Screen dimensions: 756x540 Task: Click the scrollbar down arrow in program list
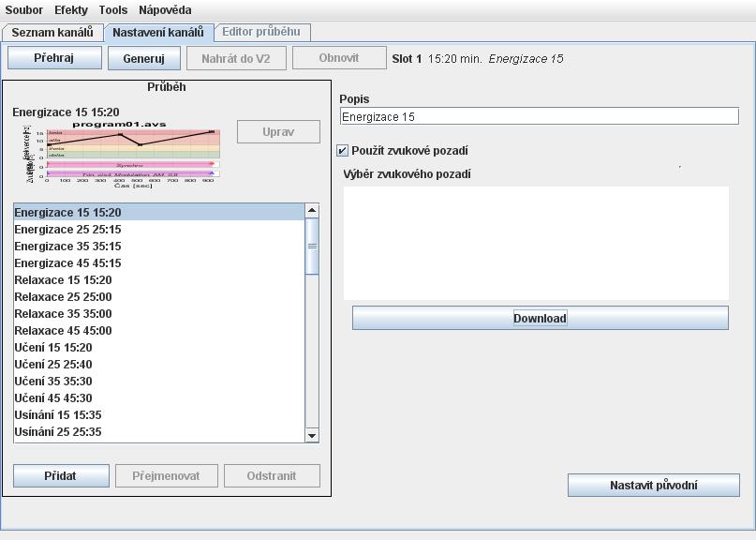[x=312, y=435]
